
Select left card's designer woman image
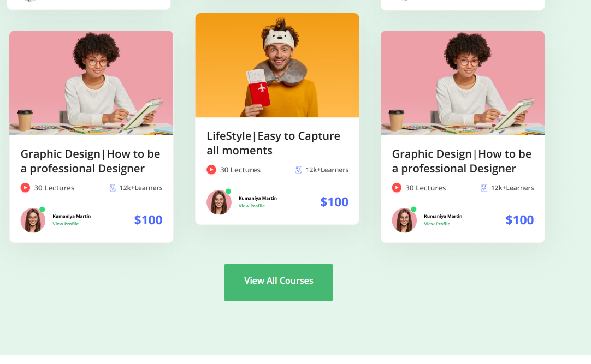91,83
